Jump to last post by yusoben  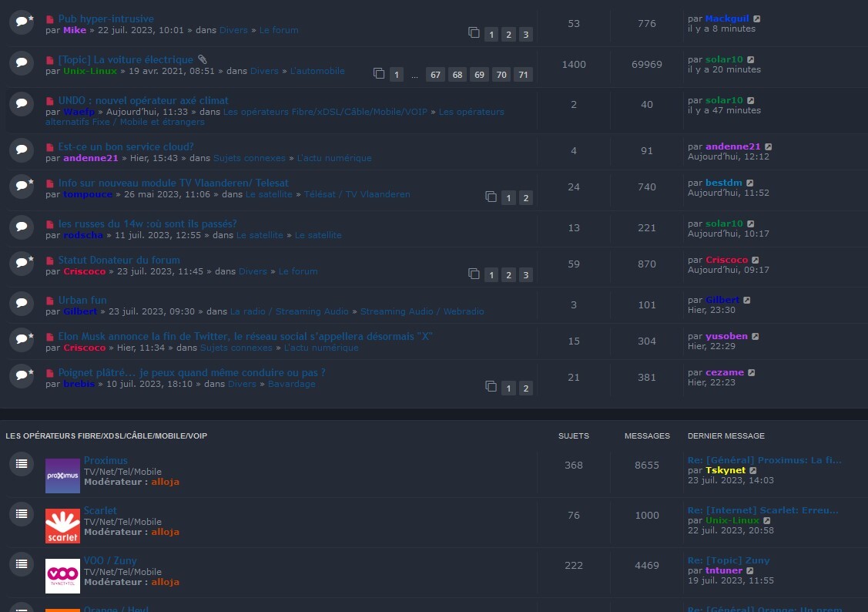[x=755, y=337]
